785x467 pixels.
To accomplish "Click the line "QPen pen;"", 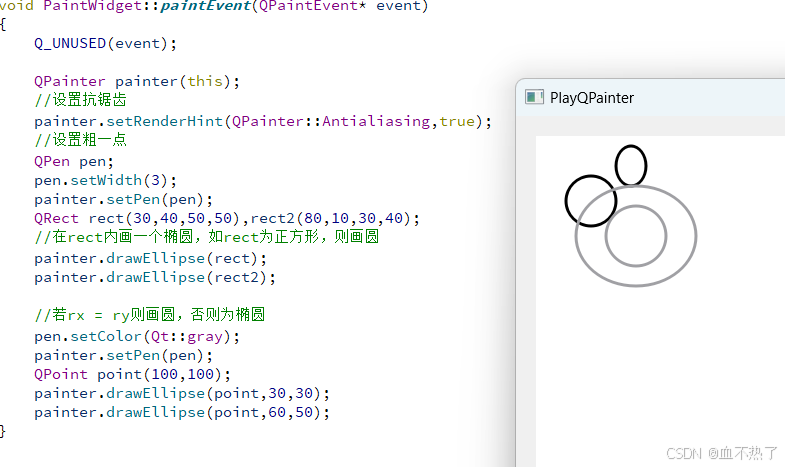I will [x=74, y=162].
